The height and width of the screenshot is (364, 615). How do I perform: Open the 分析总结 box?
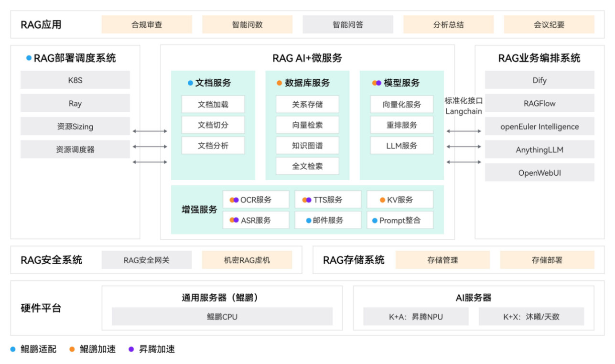click(449, 24)
